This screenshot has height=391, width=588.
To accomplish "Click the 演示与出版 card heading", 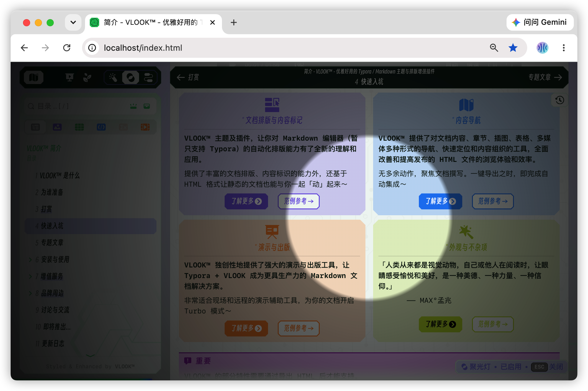I will tap(274, 247).
